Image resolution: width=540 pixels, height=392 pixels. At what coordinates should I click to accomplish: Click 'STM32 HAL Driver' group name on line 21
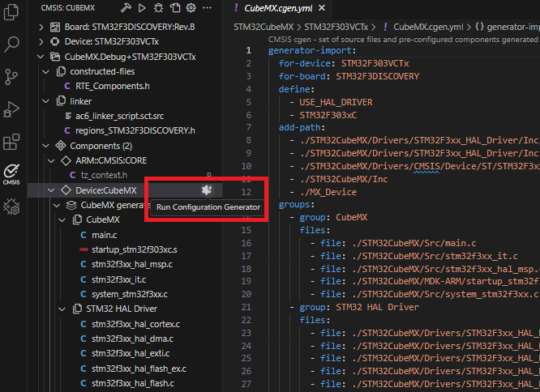click(378, 308)
